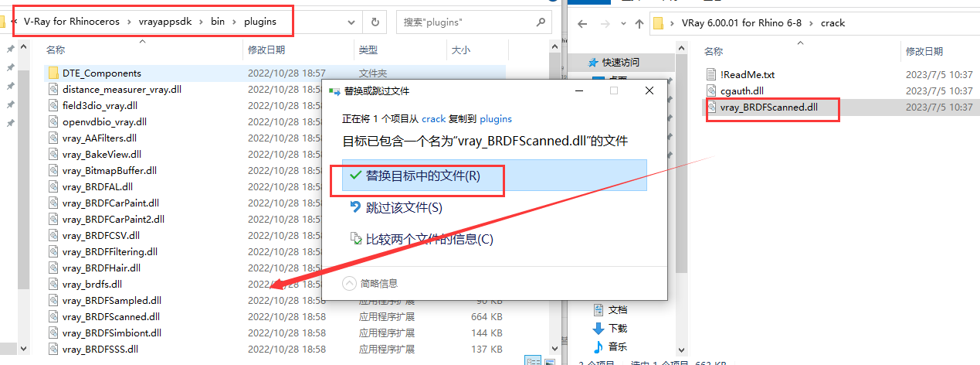Click forward arrow in crack folder window

604,23
